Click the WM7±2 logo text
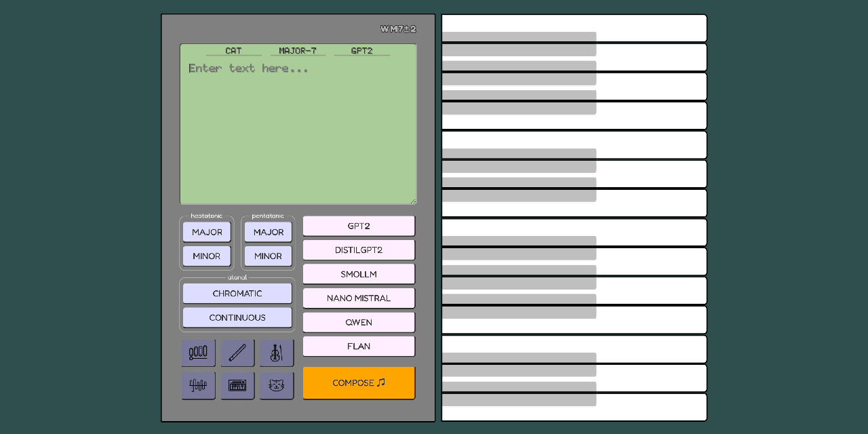The image size is (868, 434). (398, 29)
